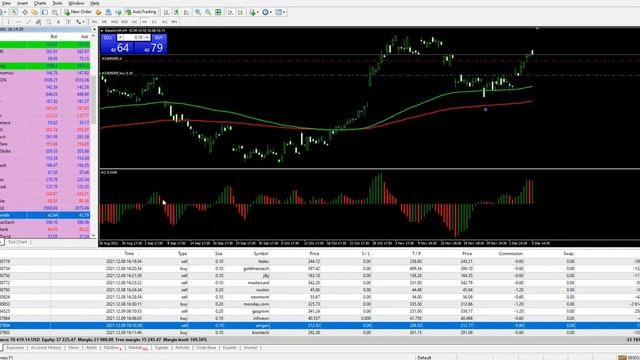Open the Market Watch window icon
This screenshot has width=640, height=360.
(x=13, y=12)
